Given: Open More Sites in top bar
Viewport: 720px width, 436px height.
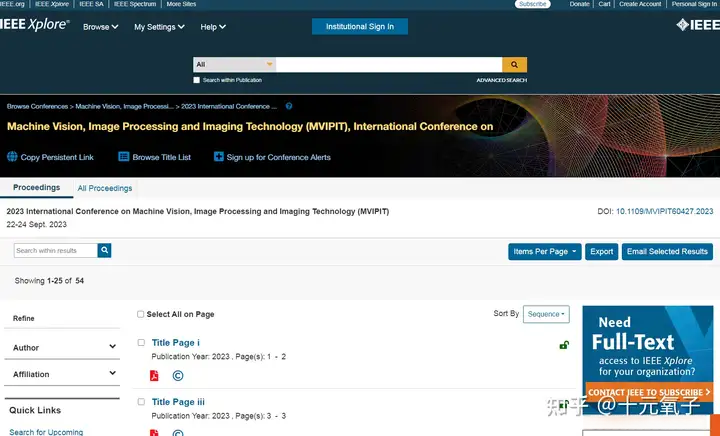Looking at the screenshot, I should (x=181, y=4).
